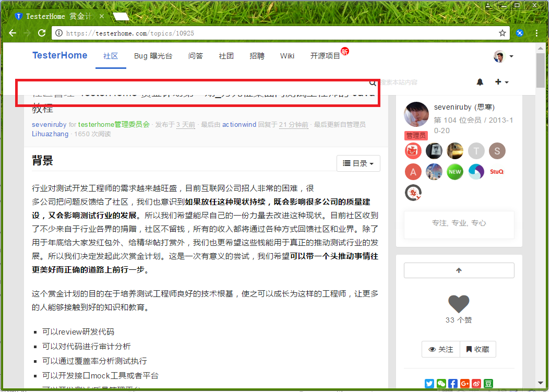The height and width of the screenshot is (392, 551).
Task: Open the 问答 section
Action: (195, 56)
